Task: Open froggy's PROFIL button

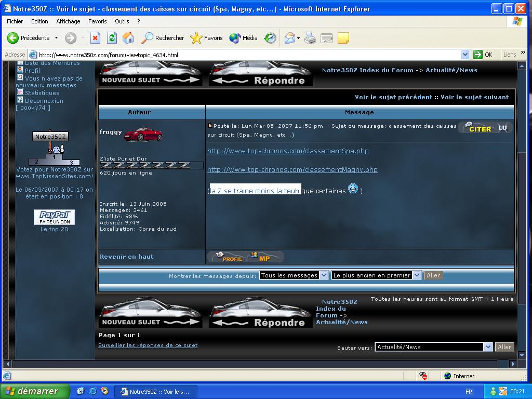Action: point(228,257)
